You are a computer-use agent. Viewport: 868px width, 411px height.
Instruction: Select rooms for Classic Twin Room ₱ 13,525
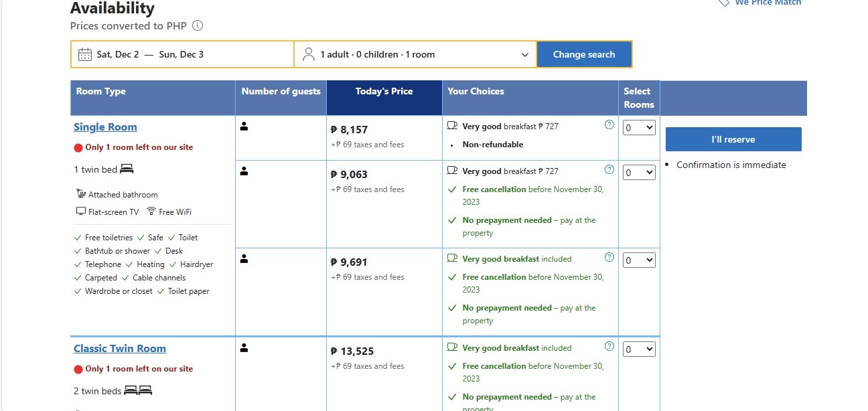[x=639, y=349]
